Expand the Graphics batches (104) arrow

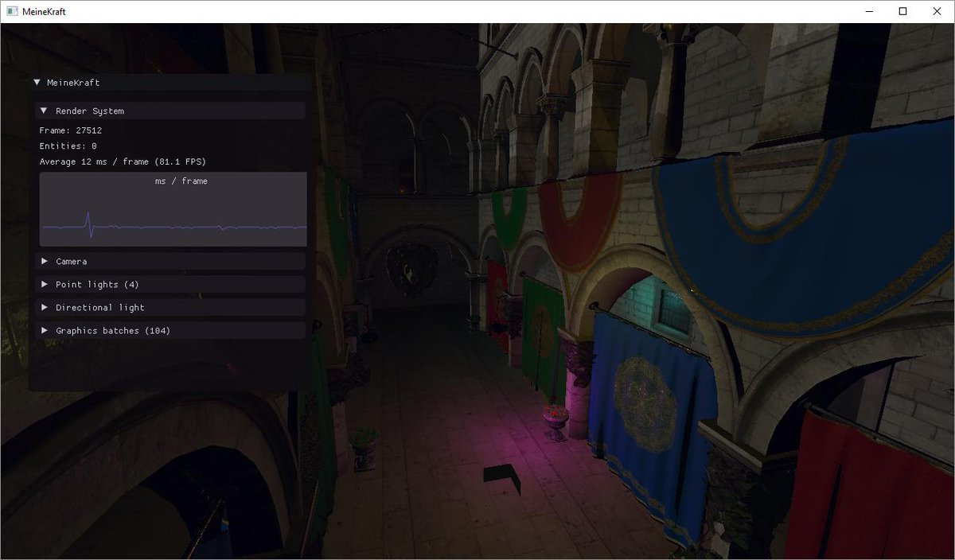(45, 330)
